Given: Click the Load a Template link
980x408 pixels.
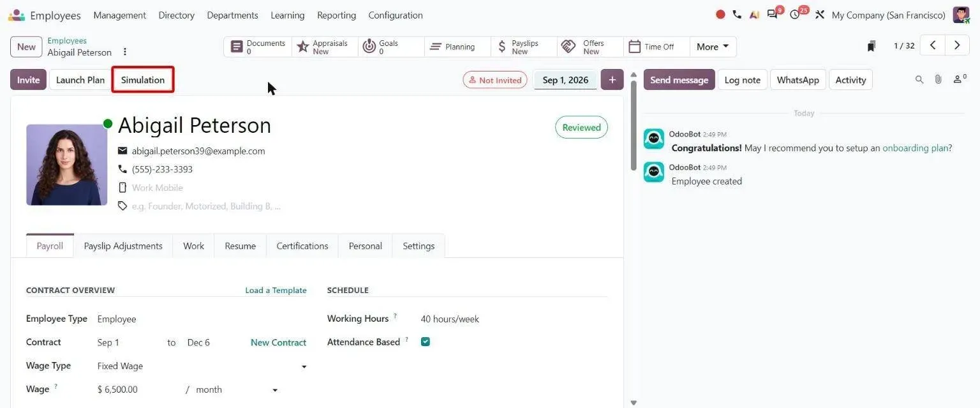Looking at the screenshot, I should pyautogui.click(x=276, y=290).
